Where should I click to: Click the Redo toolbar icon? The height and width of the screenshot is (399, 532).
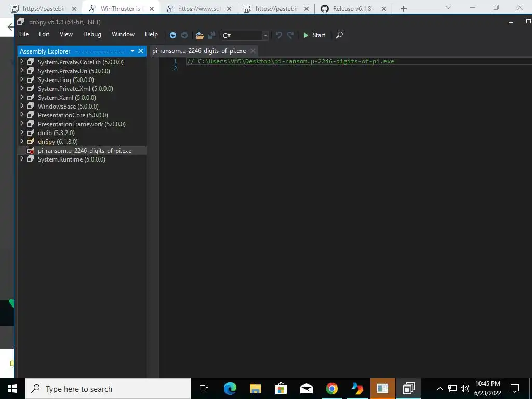(290, 35)
